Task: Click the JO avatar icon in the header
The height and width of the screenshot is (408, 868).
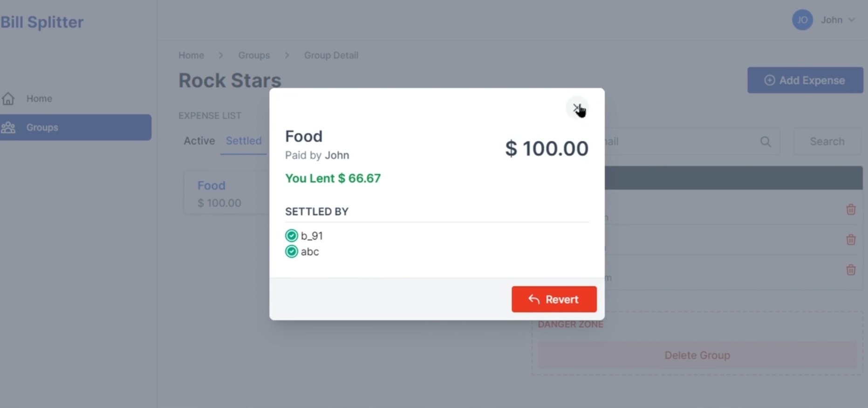Action: (x=802, y=20)
